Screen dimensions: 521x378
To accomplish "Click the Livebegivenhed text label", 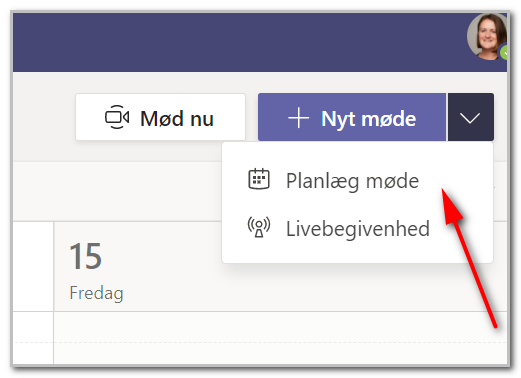I will point(358,229).
